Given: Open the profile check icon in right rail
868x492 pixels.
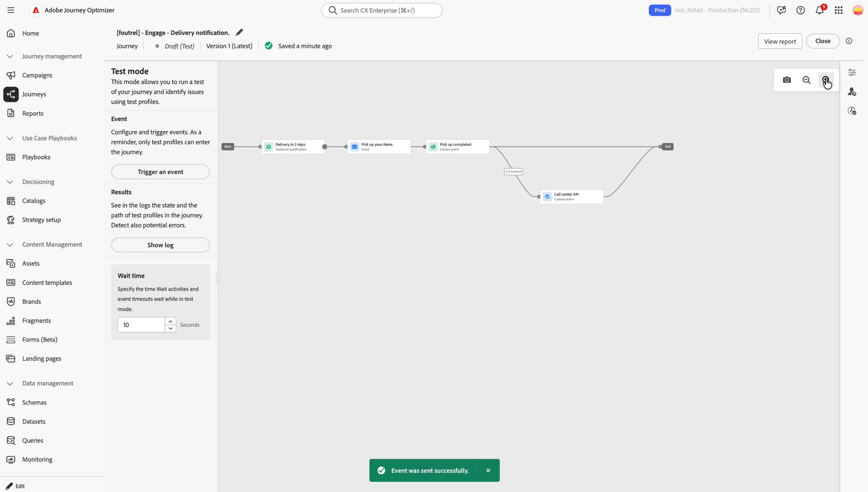Looking at the screenshot, I should click(x=852, y=92).
